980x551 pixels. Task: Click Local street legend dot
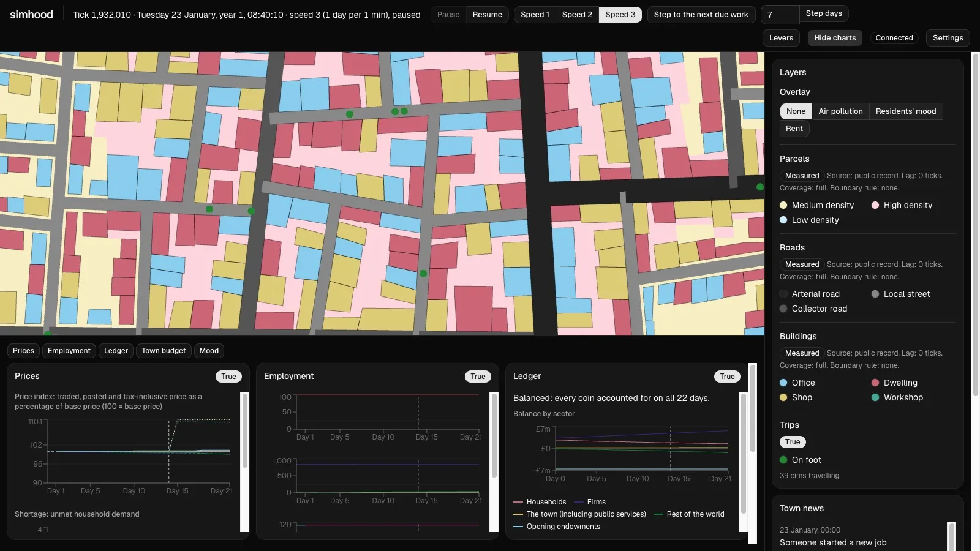tap(875, 294)
